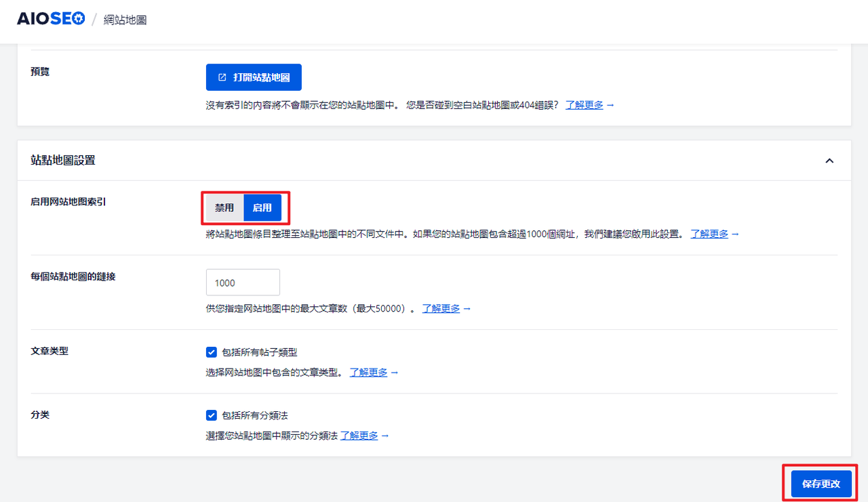Select 禁用 for the sitemap index
Image resolution: width=868 pixels, height=502 pixels.
click(x=224, y=208)
